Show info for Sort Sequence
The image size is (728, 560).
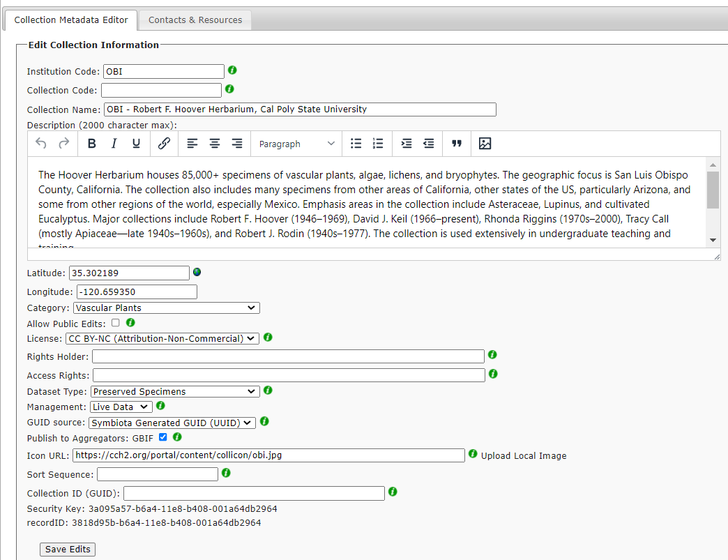pyautogui.click(x=226, y=473)
